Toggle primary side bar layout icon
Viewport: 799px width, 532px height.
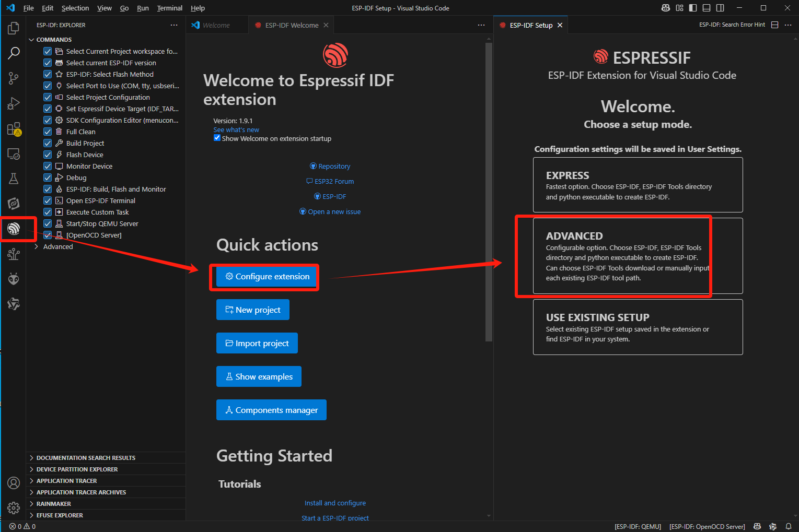point(693,8)
